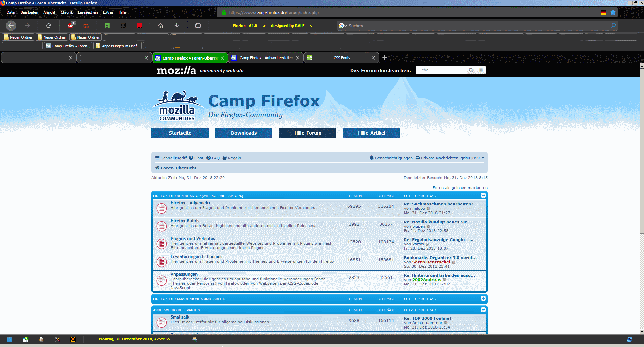Click the ZIP file icon in bottom bar
Screen dimensions: 644x347
click(41, 339)
